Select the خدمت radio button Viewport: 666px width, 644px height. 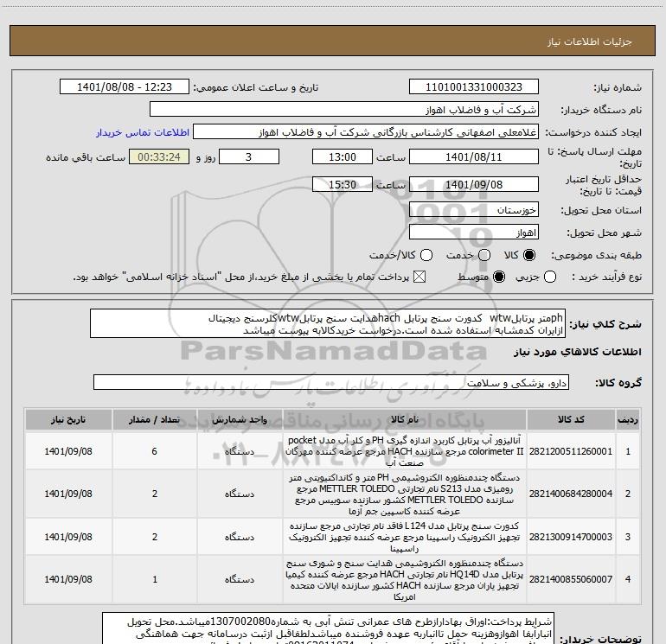point(484,255)
